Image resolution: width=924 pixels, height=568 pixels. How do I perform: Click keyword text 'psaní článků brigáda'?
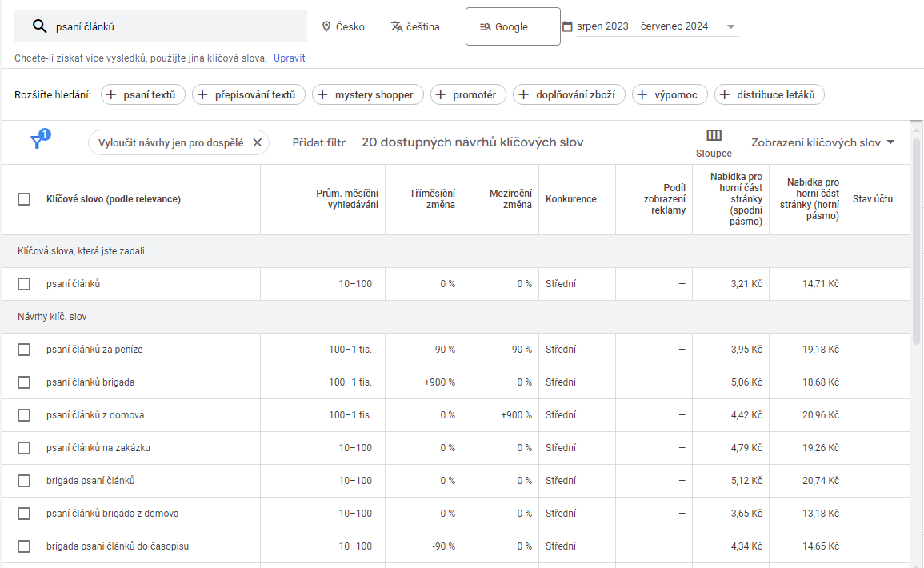pyautogui.click(x=90, y=382)
